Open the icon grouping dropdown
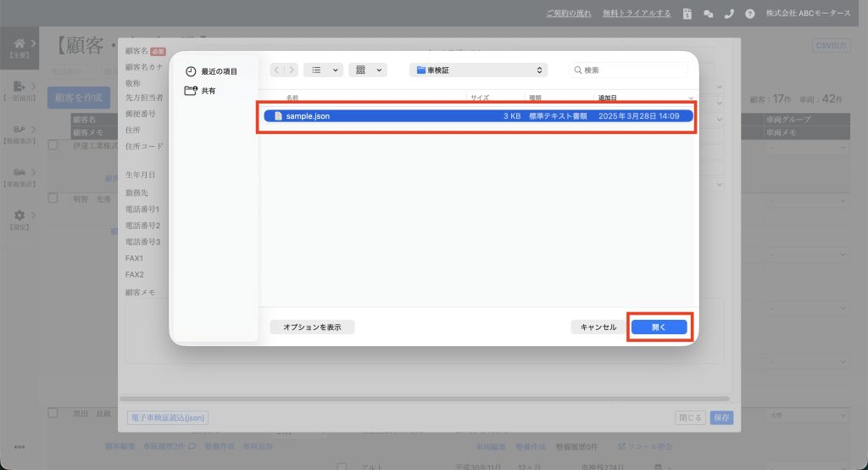Viewport: 868px width, 470px height. (367, 70)
